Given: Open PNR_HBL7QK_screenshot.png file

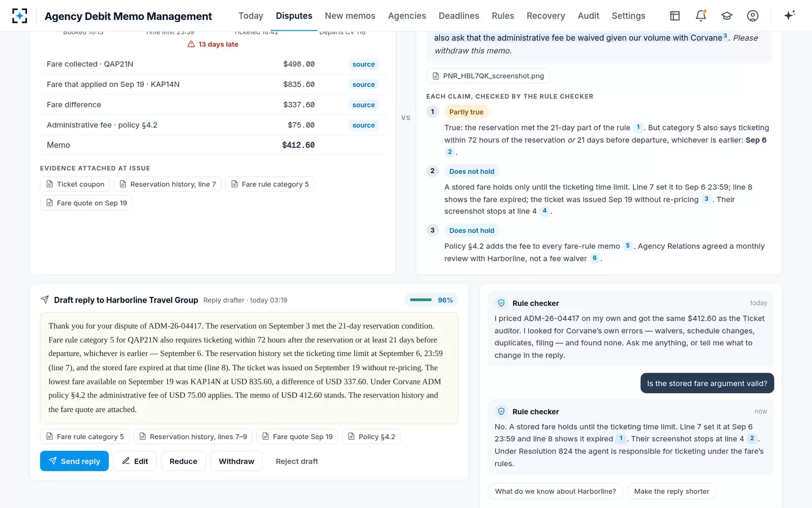Looking at the screenshot, I should coord(488,76).
